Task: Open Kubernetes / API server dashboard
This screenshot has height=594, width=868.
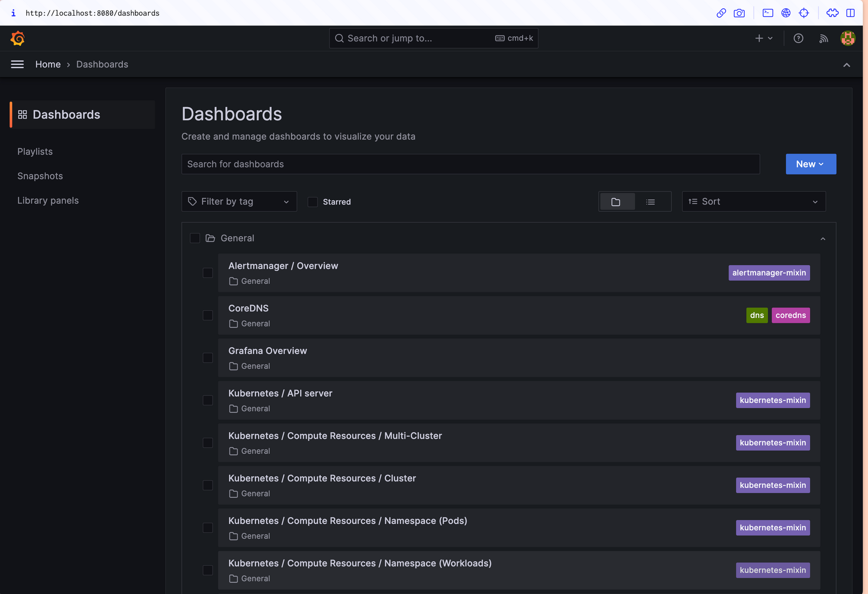Action: click(280, 393)
